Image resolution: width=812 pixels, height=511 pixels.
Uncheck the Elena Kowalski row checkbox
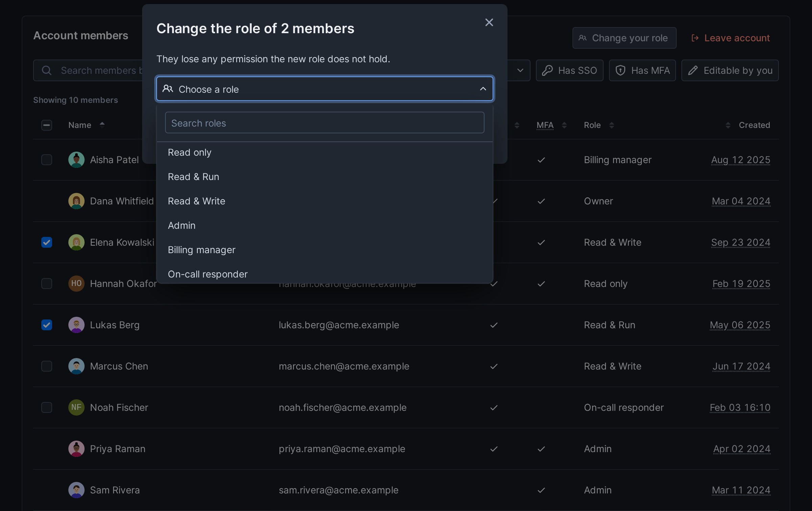pyautogui.click(x=47, y=242)
